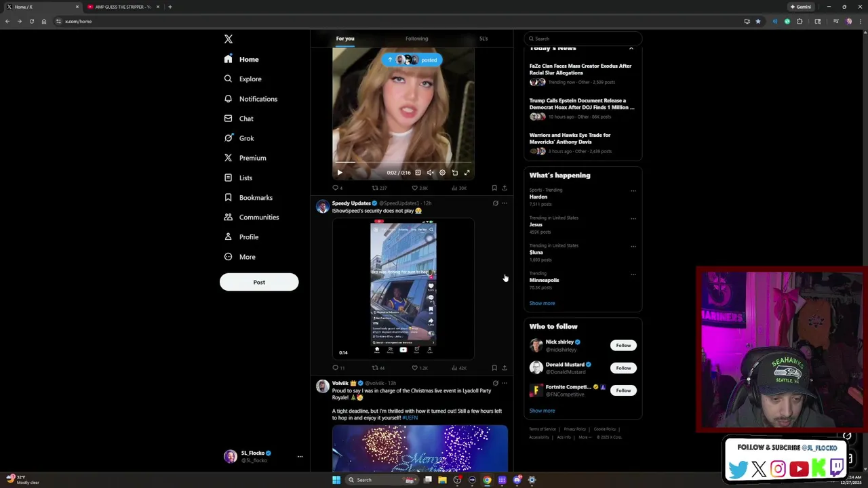Share the Speedy Updates post
The width and height of the screenshot is (868, 488).
click(504, 368)
